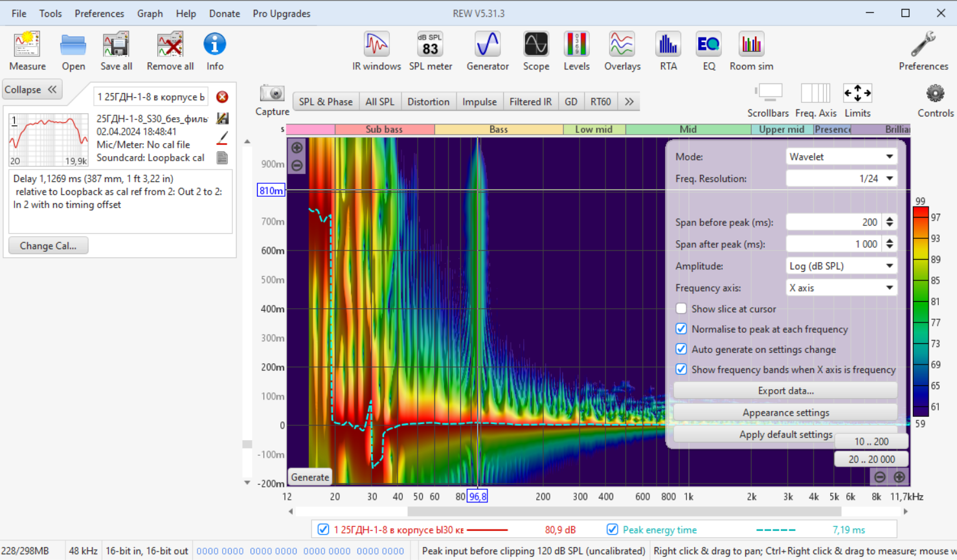Open Preferences via the wrench icon

(x=923, y=44)
